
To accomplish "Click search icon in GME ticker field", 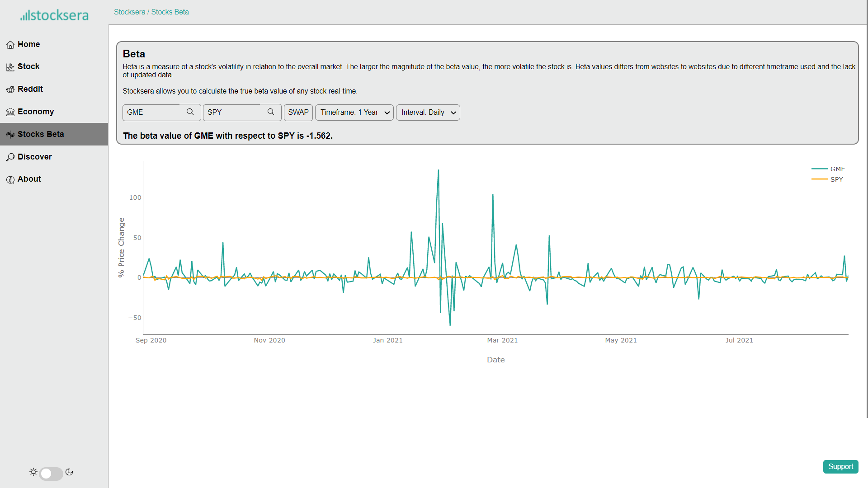I will tap(190, 112).
